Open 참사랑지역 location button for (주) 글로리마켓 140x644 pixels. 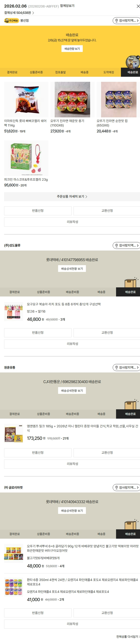[126, 487]
